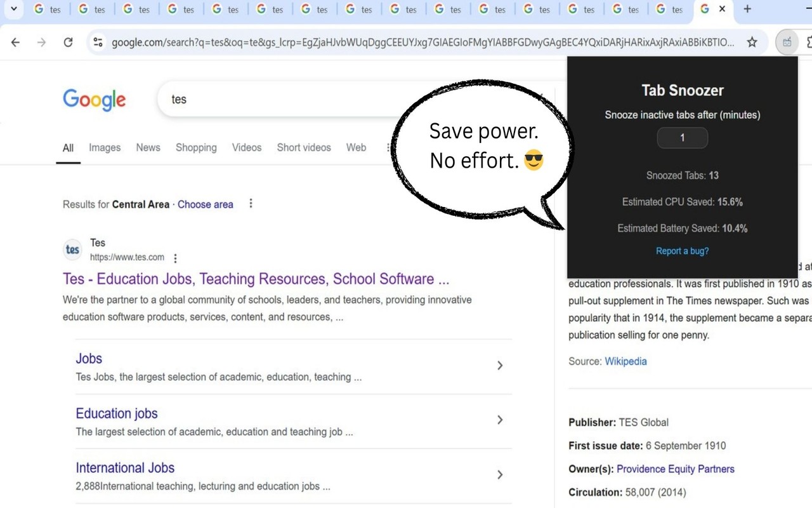
Task: Expand the tab search dropdown arrow
Action: click(13, 9)
